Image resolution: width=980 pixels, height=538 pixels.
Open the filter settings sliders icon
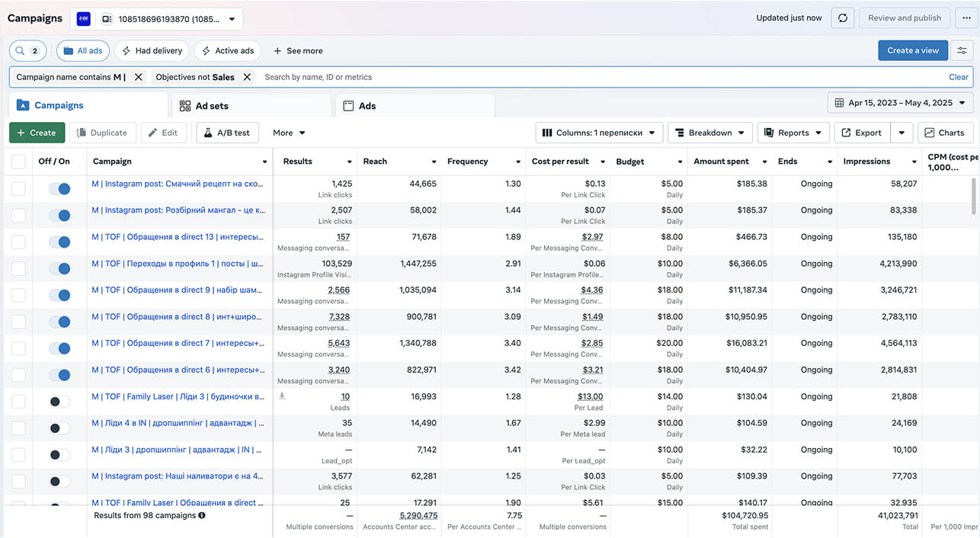click(962, 50)
